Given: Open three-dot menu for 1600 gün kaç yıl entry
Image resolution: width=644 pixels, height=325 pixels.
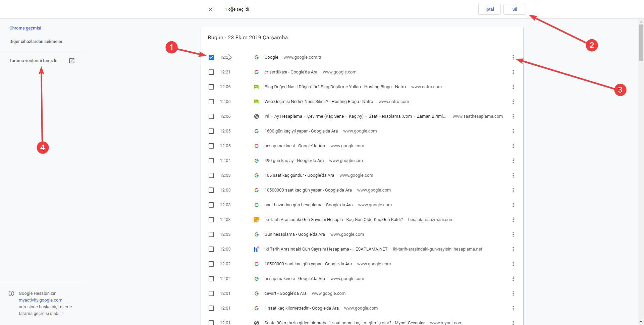Looking at the screenshot, I should pos(513,131).
